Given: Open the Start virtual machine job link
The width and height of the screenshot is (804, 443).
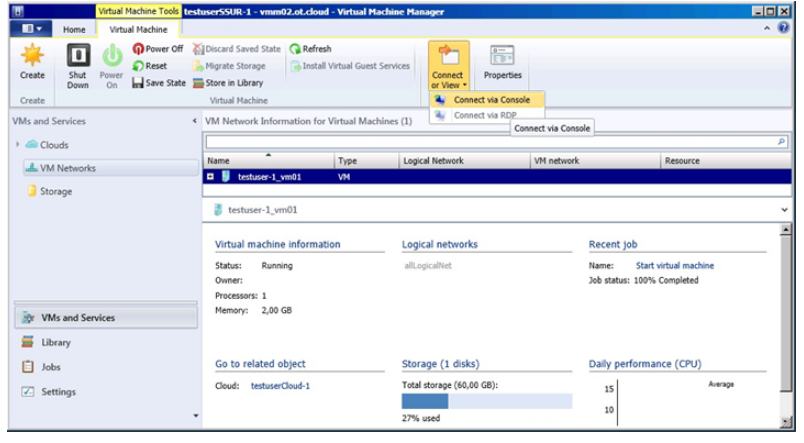Looking at the screenshot, I should click(675, 266).
